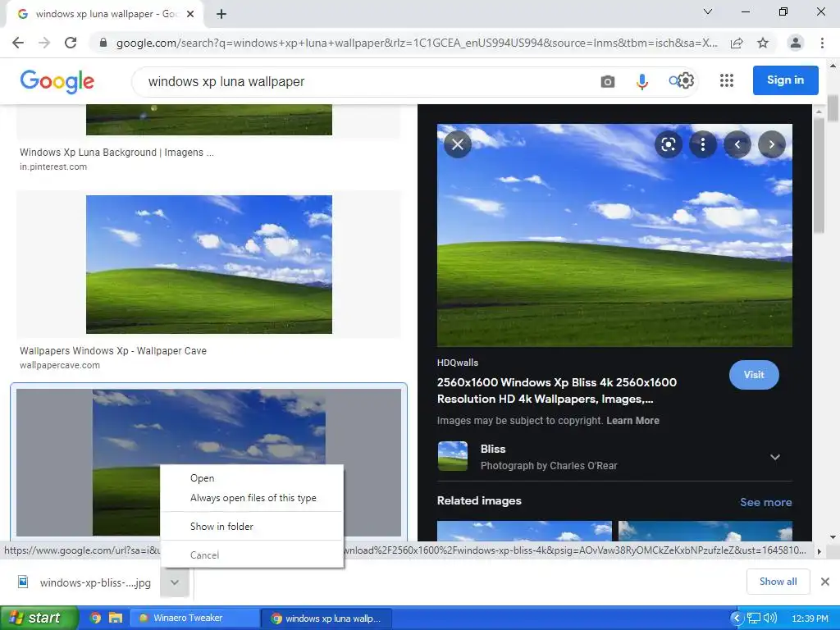Open the folder icon in quick launch
Image resolution: width=840 pixels, height=630 pixels.
point(115,618)
